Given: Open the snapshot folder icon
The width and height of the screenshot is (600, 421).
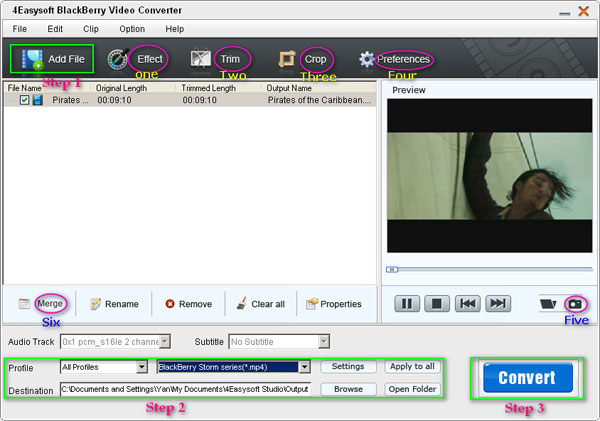Looking at the screenshot, I should tap(548, 304).
